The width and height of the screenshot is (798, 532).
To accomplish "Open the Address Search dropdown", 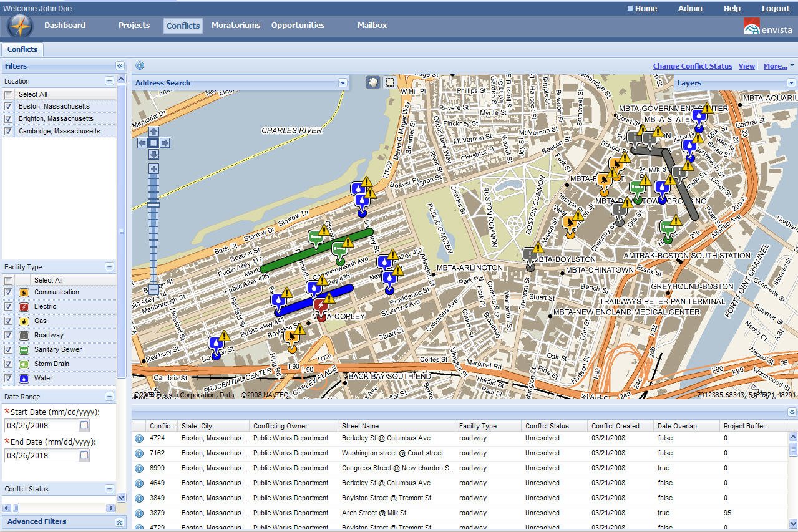I will [343, 83].
